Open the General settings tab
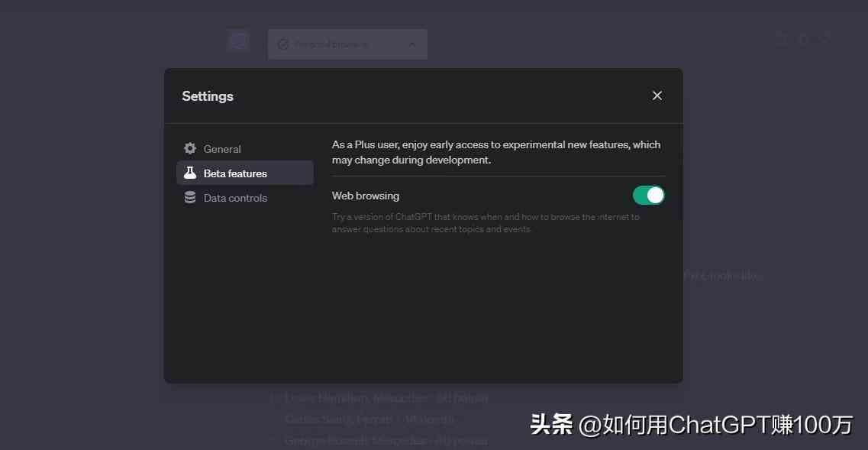 (x=245, y=148)
